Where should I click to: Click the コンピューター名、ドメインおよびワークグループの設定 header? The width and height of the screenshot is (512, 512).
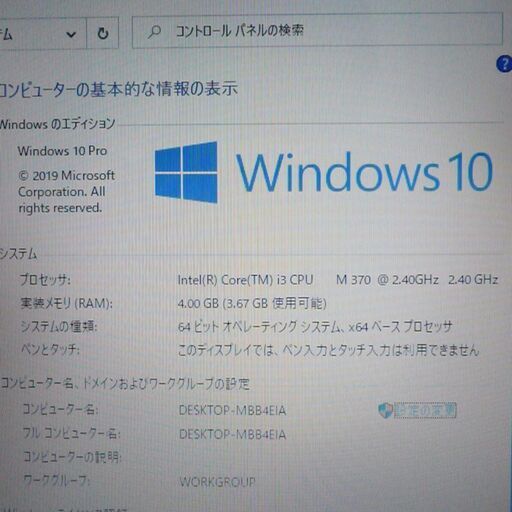pyautogui.click(x=125, y=384)
